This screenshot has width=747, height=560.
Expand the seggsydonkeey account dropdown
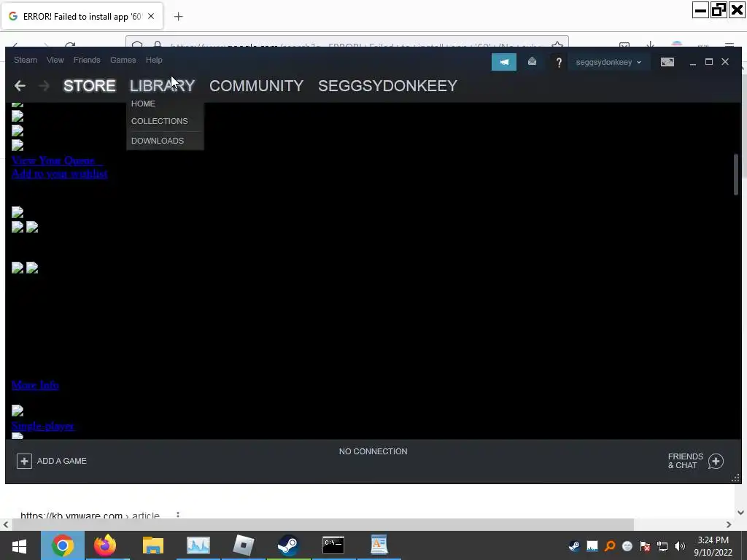tap(608, 63)
